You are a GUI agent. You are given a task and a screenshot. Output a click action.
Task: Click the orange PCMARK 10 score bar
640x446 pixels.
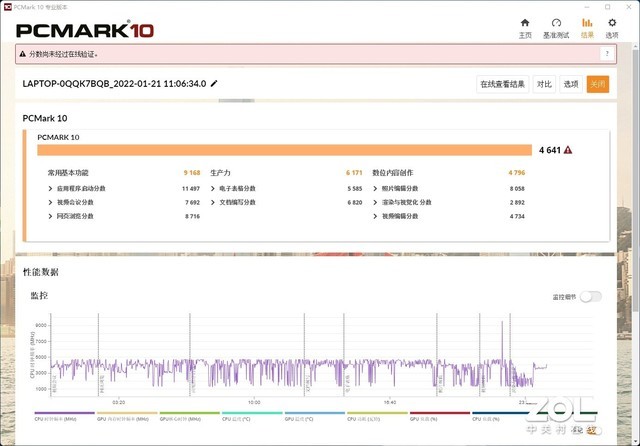click(284, 150)
